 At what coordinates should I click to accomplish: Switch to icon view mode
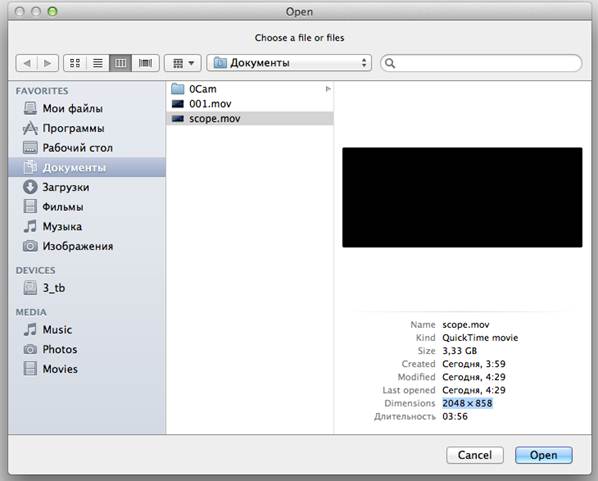[75, 63]
